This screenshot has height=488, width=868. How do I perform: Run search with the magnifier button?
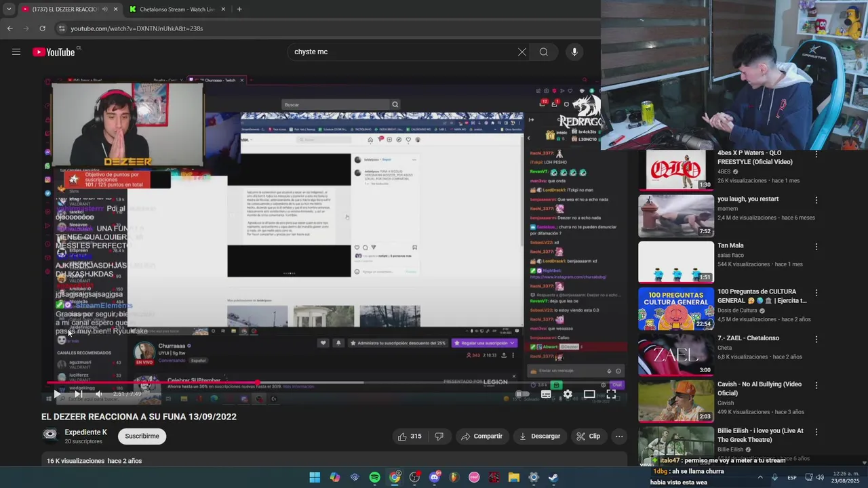click(x=544, y=52)
